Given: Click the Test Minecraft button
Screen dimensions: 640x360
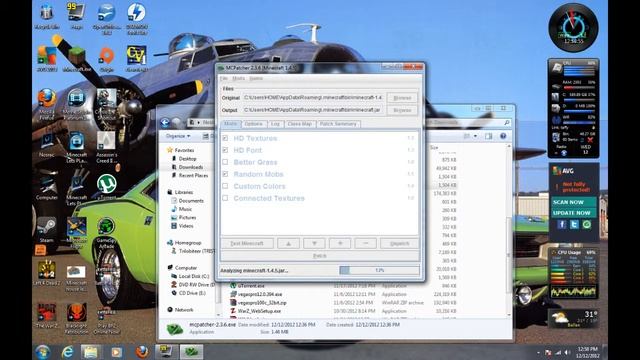Looking at the screenshot, I should pyautogui.click(x=247, y=243).
